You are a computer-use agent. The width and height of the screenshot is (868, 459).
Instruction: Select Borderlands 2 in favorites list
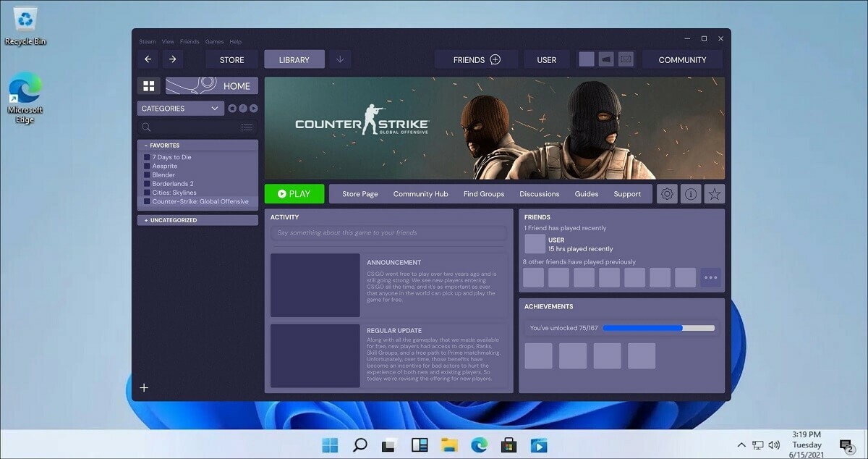click(172, 184)
